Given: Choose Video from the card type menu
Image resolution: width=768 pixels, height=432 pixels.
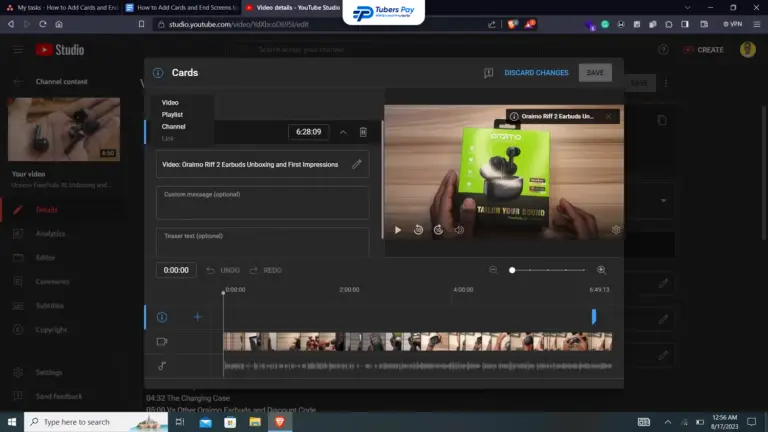Looking at the screenshot, I should [170, 102].
